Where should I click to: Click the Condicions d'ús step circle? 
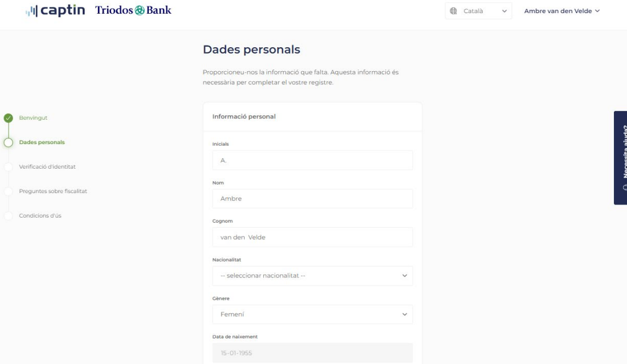(x=9, y=216)
